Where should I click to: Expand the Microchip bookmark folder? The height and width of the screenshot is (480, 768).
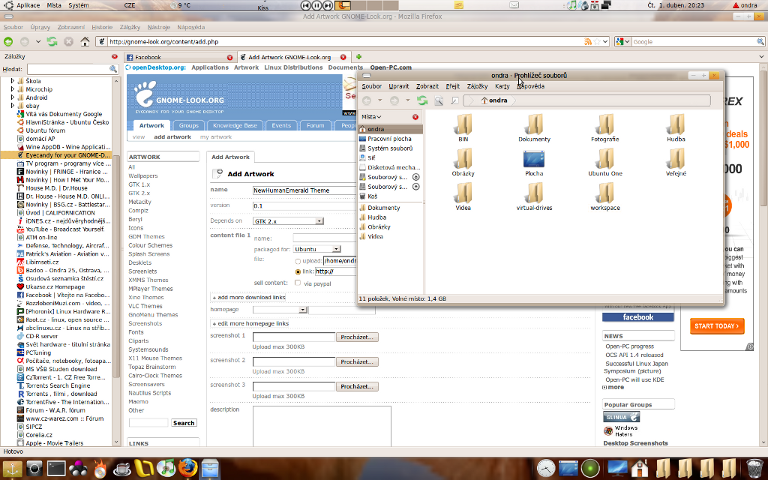click(12, 89)
